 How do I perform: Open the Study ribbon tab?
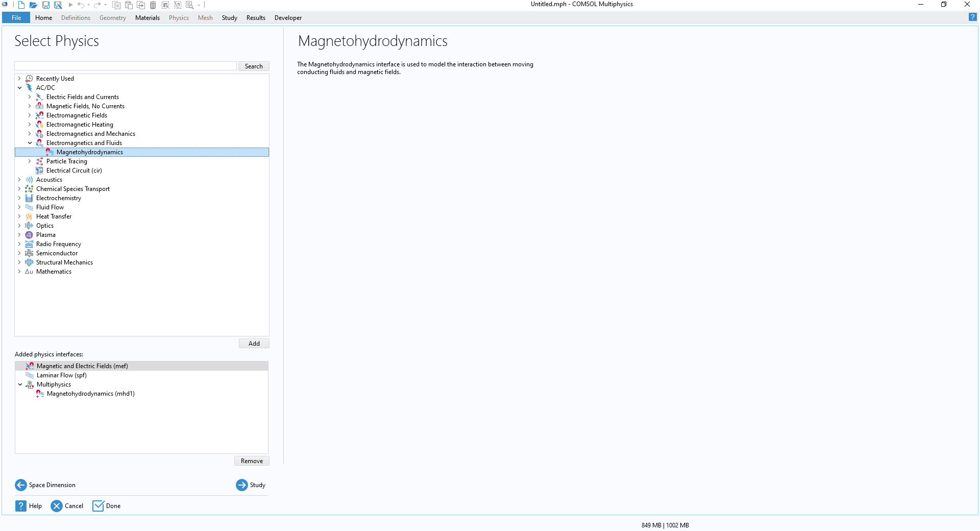coord(229,17)
